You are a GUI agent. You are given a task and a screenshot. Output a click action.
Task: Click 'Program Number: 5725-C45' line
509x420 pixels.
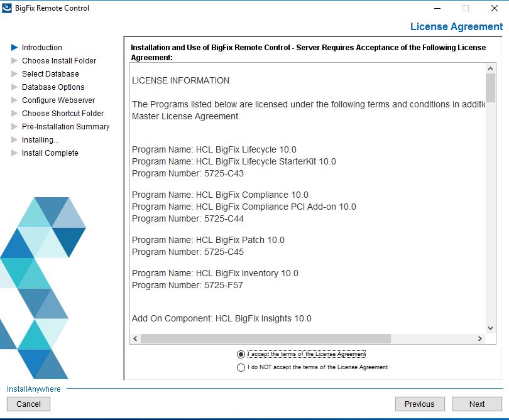tap(188, 252)
